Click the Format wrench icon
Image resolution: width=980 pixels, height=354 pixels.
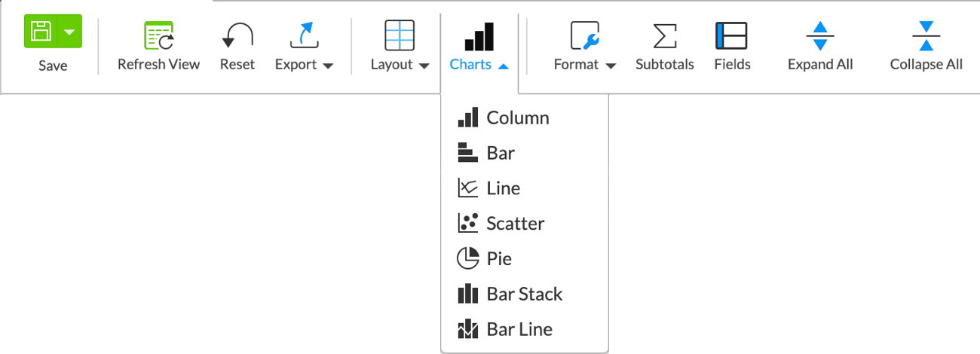[584, 35]
